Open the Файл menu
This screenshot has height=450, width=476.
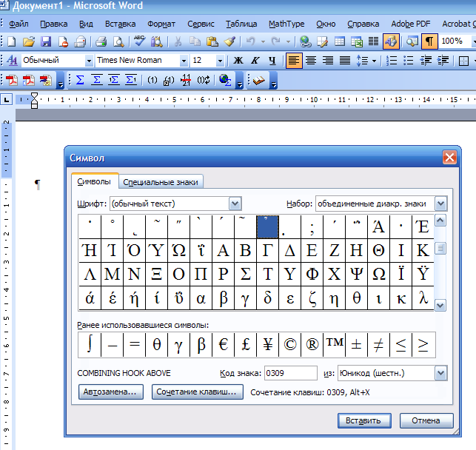(x=19, y=24)
